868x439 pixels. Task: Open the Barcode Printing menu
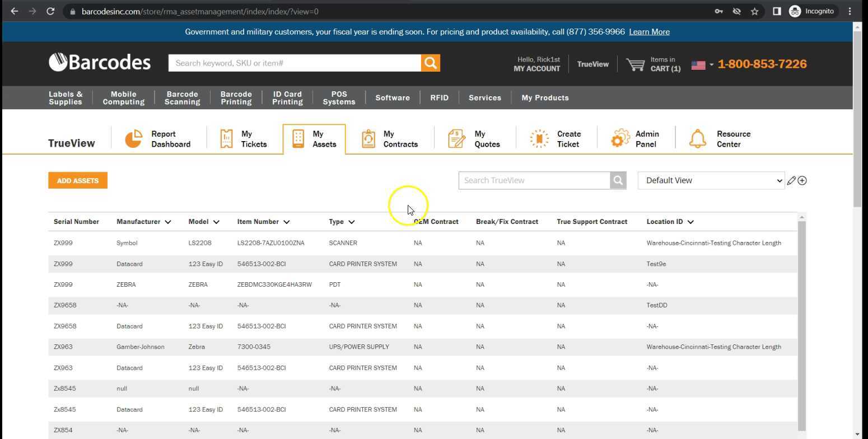[236, 98]
